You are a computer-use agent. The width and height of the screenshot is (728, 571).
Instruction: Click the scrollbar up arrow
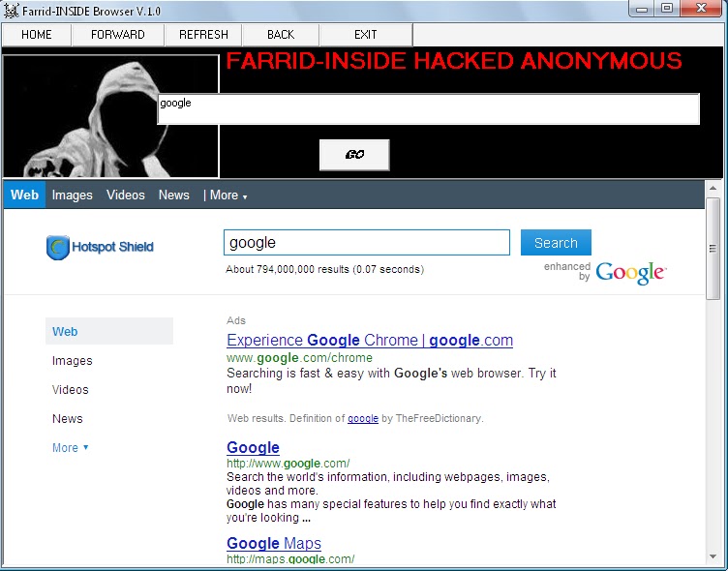click(x=713, y=189)
